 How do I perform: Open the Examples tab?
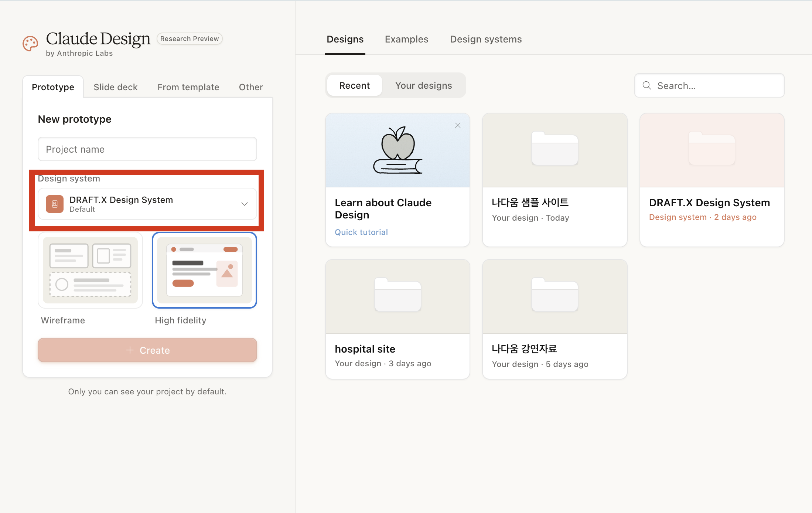pyautogui.click(x=406, y=39)
